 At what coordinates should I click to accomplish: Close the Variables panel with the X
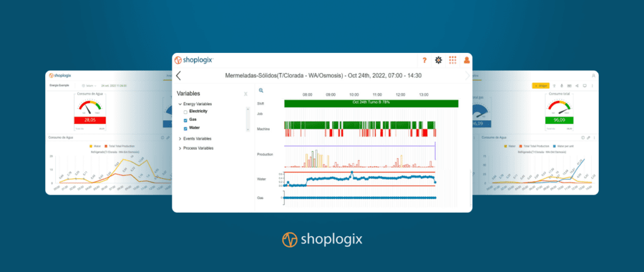246,94
